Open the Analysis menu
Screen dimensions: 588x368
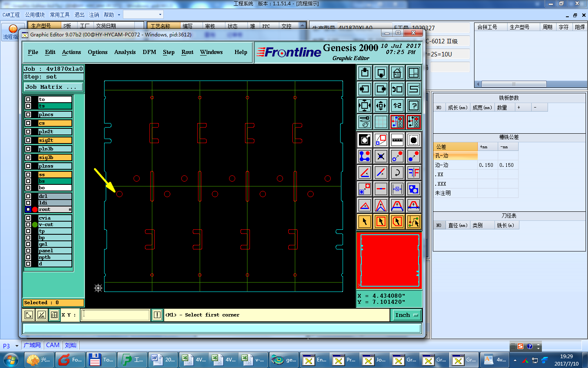(x=125, y=52)
